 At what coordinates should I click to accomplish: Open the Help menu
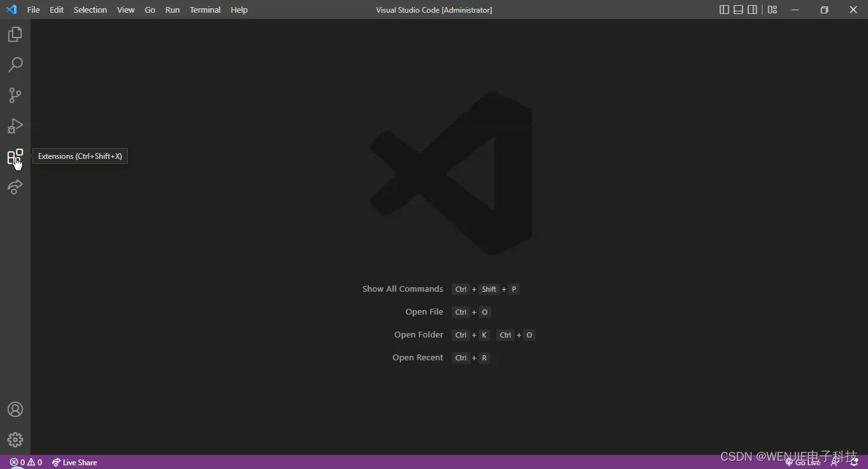(x=239, y=10)
